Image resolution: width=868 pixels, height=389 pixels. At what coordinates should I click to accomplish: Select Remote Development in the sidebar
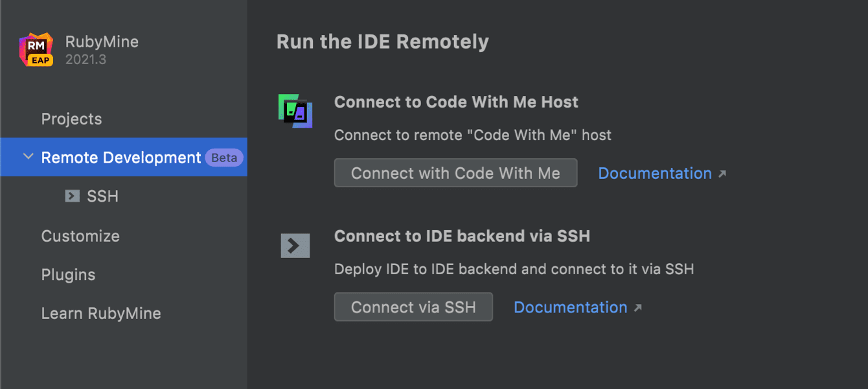(x=124, y=157)
